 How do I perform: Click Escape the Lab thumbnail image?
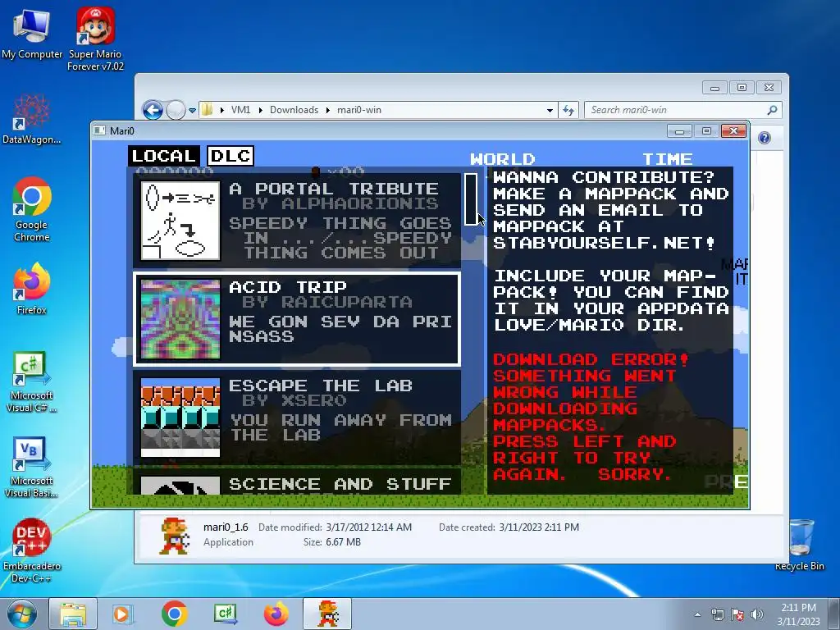coord(180,418)
